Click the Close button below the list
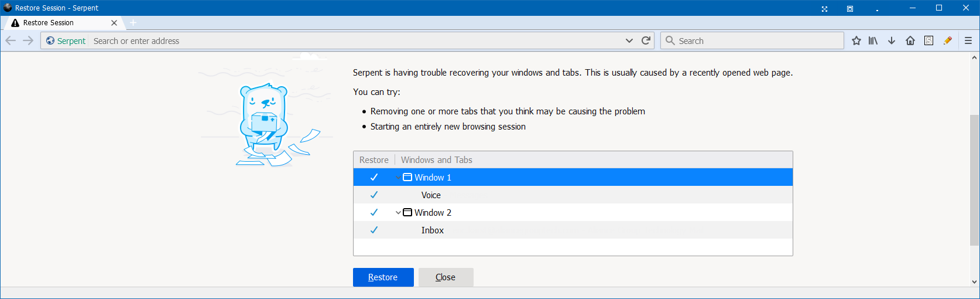The height and width of the screenshot is (299, 980). [x=446, y=277]
